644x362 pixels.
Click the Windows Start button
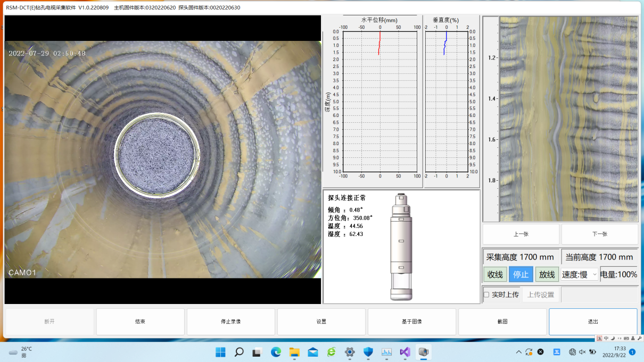coord(220,352)
